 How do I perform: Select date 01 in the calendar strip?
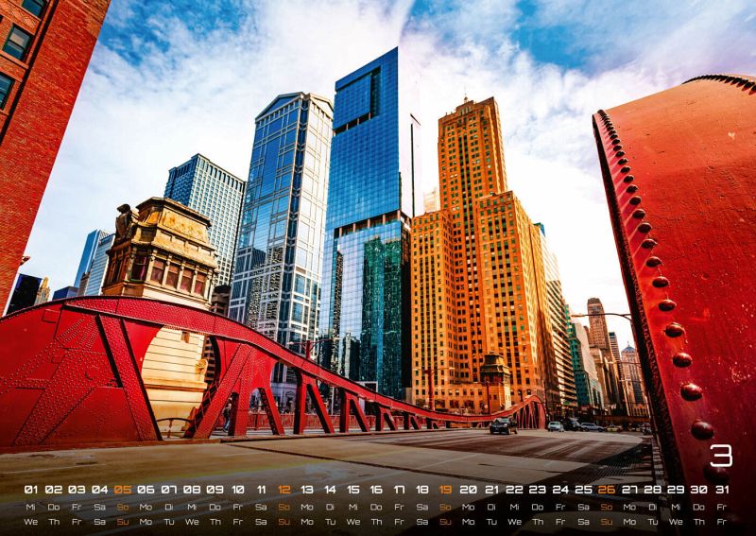(x=30, y=490)
